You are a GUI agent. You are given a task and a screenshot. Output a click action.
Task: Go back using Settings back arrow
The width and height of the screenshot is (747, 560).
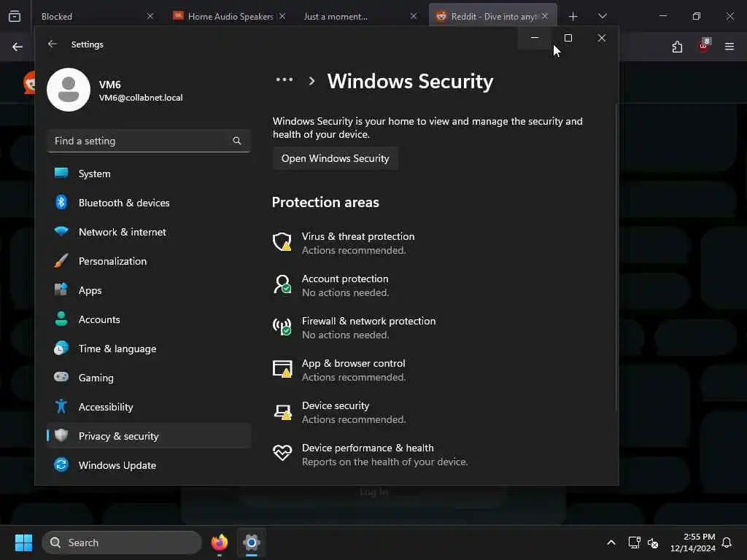click(53, 44)
